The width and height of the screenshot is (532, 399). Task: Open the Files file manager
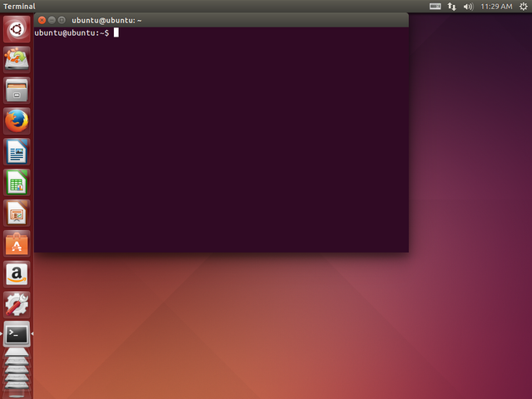click(x=17, y=91)
